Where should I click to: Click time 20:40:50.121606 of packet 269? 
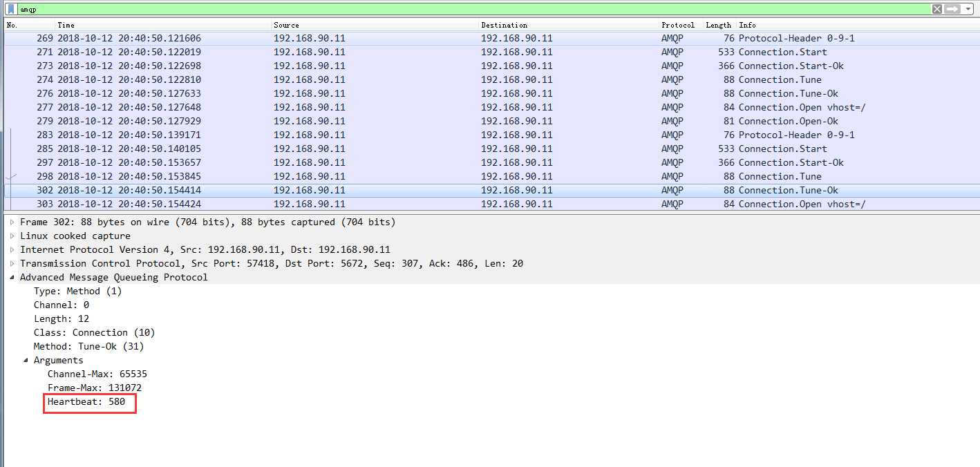tap(129, 38)
